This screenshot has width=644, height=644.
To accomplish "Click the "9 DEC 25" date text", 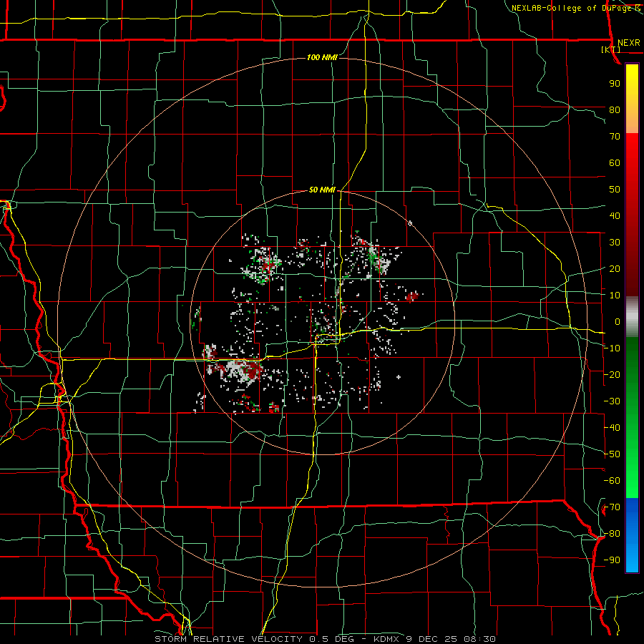I will point(433,639).
